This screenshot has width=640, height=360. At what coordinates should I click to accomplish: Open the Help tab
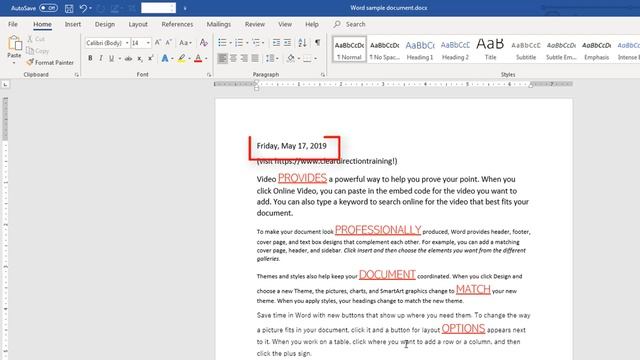click(x=312, y=24)
